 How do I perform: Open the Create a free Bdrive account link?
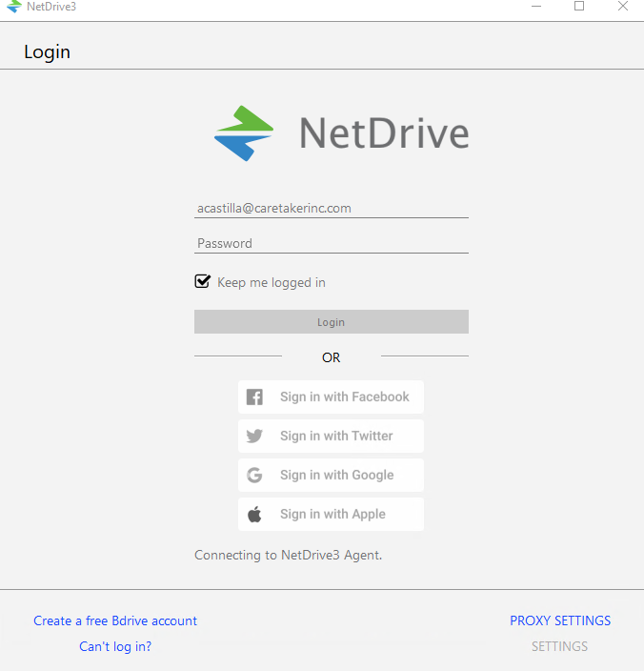(x=115, y=620)
